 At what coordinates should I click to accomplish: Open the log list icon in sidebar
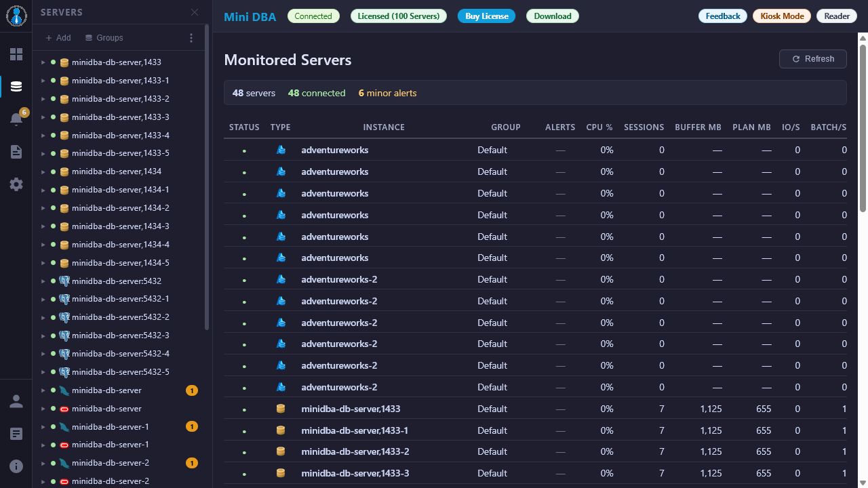pyautogui.click(x=16, y=434)
